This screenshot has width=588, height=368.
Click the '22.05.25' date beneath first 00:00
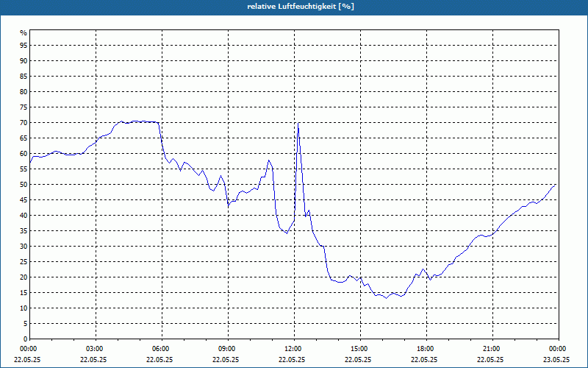(27, 360)
